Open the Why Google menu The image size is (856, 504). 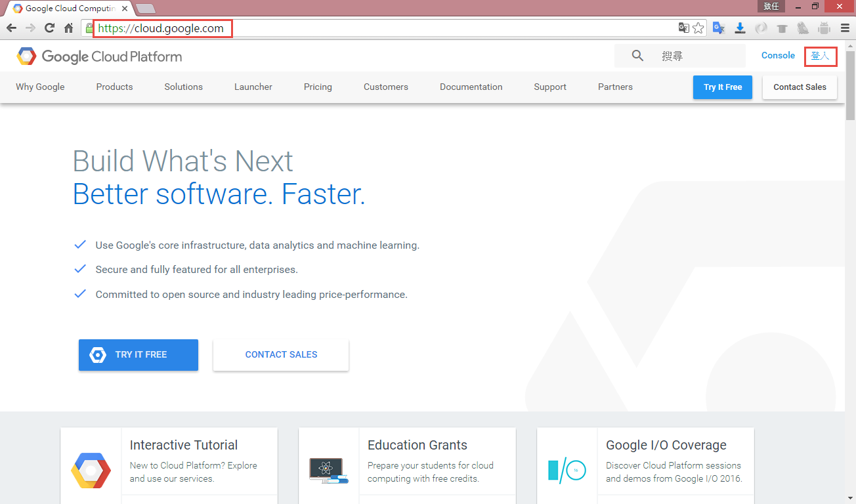point(40,87)
